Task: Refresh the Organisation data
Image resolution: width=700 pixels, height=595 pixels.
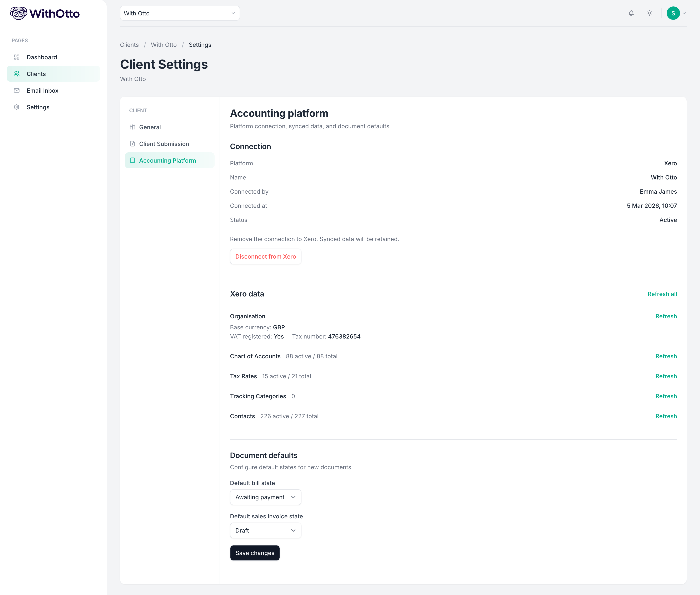Action: pyautogui.click(x=666, y=316)
